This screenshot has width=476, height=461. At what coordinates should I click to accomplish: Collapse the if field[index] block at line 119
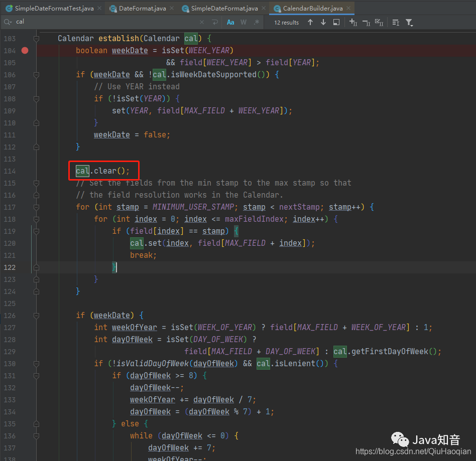(36, 231)
